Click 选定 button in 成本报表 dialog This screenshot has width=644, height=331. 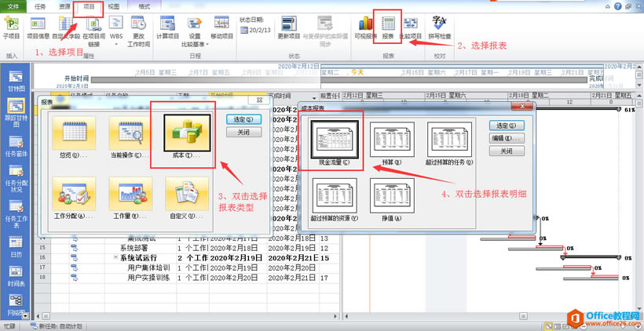click(507, 125)
